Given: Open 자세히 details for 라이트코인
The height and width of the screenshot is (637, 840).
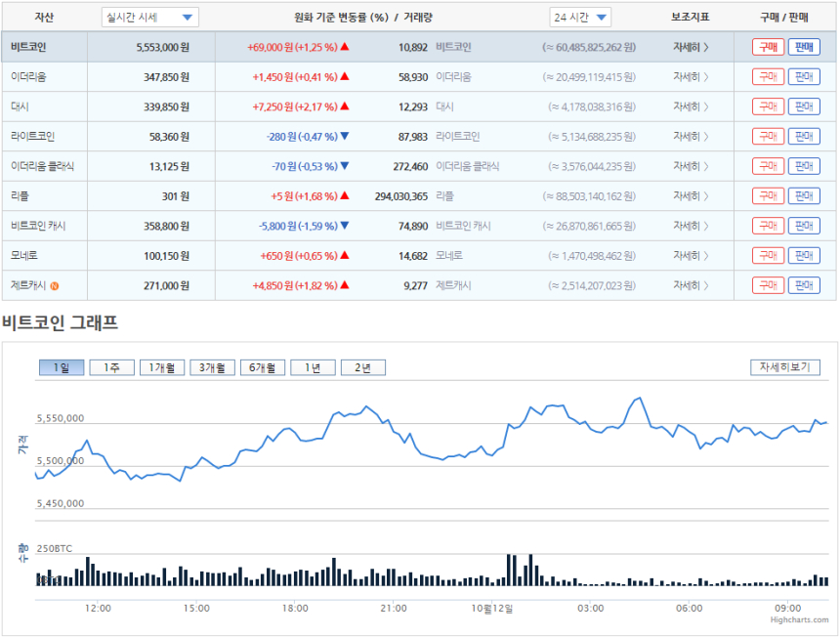Looking at the screenshot, I should pos(691,137).
